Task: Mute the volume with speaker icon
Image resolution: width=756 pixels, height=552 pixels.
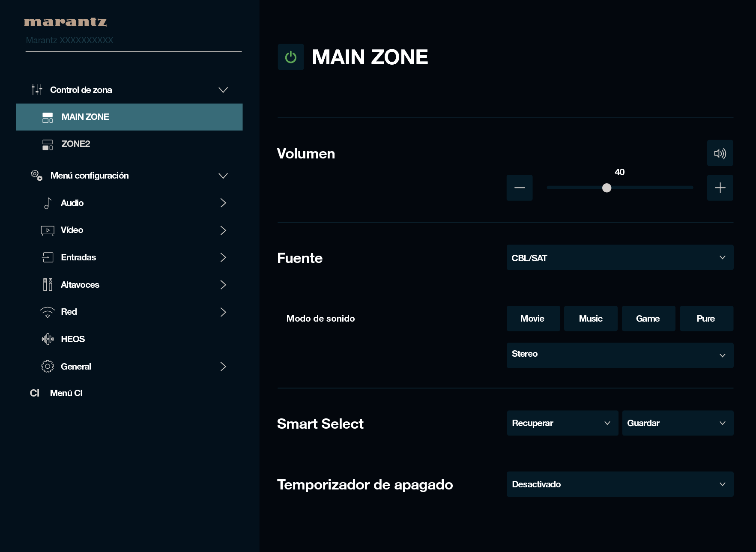Action: coord(720,153)
